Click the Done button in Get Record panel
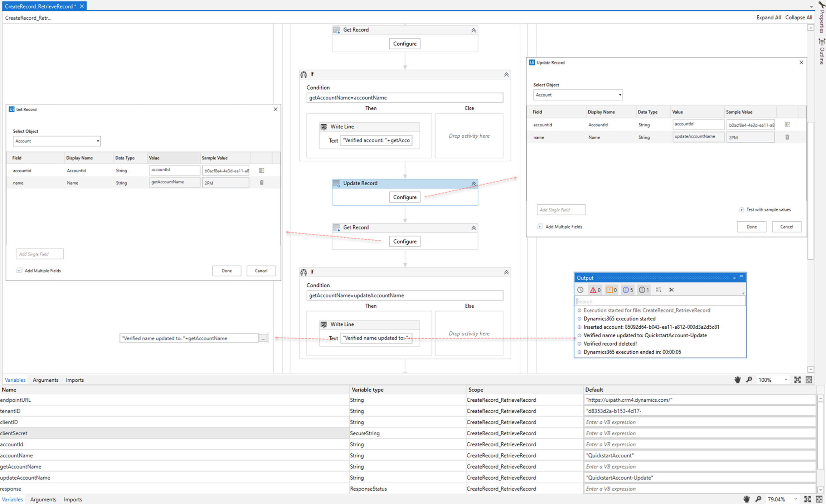 227,270
